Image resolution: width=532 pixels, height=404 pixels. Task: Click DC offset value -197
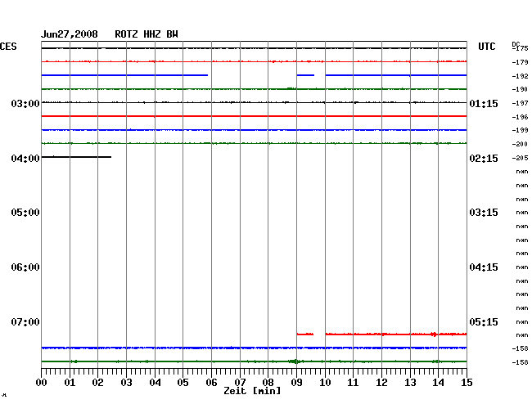[520, 103]
